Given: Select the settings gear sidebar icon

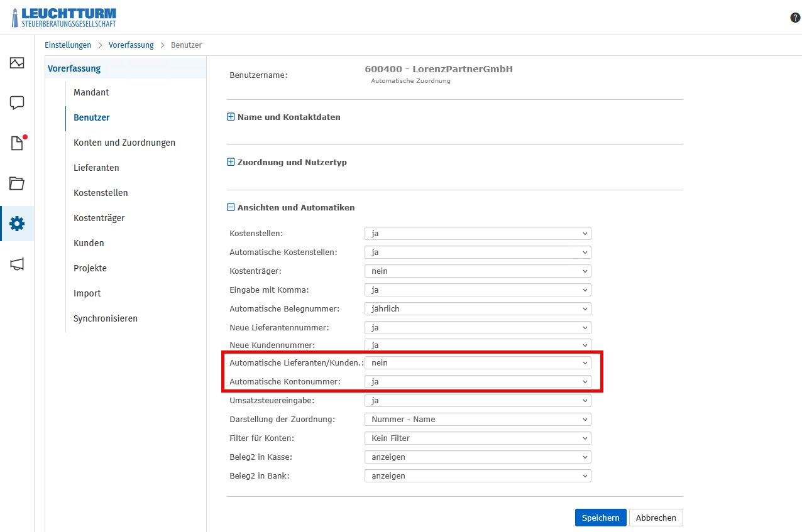Looking at the screenshot, I should point(17,224).
